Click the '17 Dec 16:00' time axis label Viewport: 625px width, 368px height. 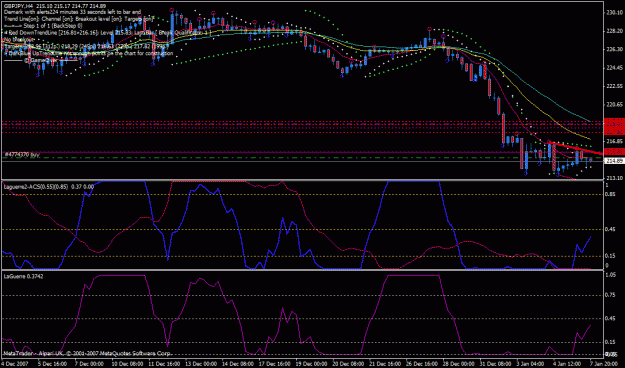pyautogui.click(x=274, y=364)
